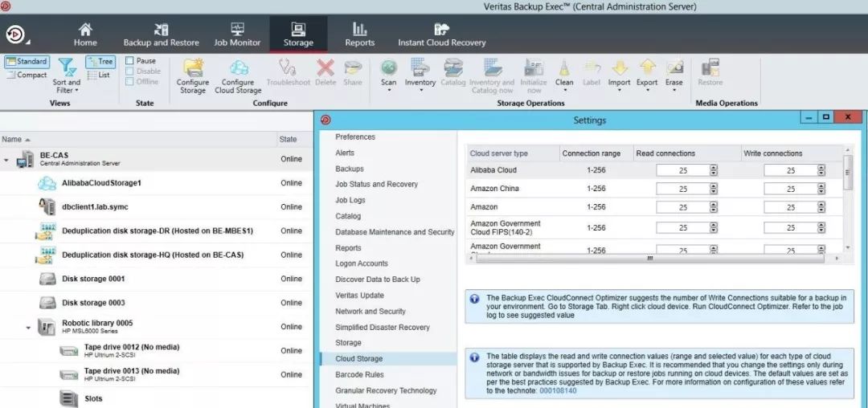Open technote 000108140 link
Screen dimensions: 868x408
coord(558,391)
